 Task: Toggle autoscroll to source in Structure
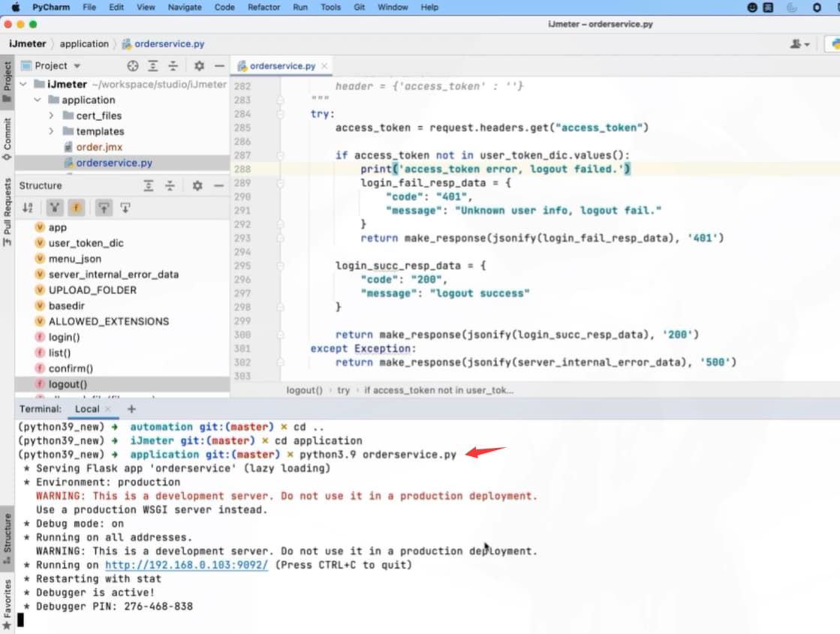[x=104, y=208]
